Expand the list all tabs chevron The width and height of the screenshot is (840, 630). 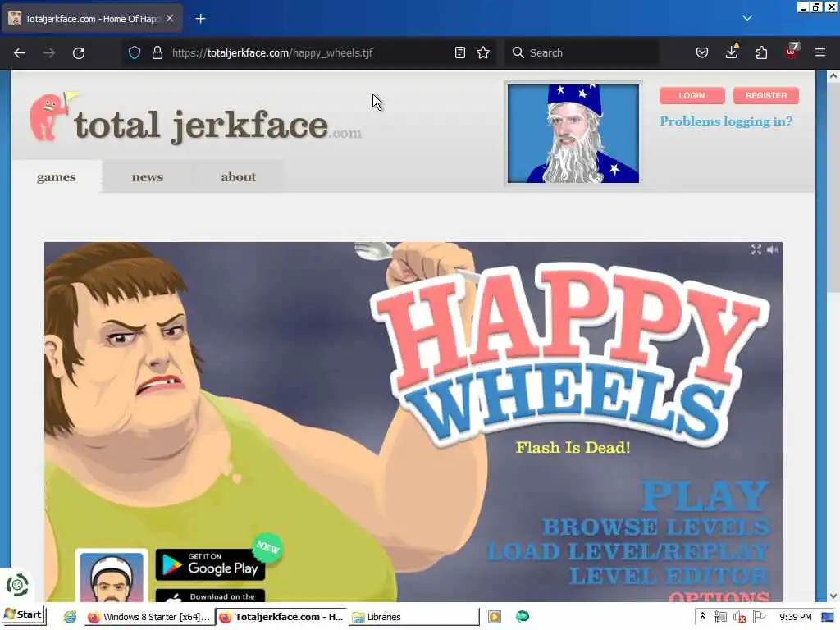(747, 18)
